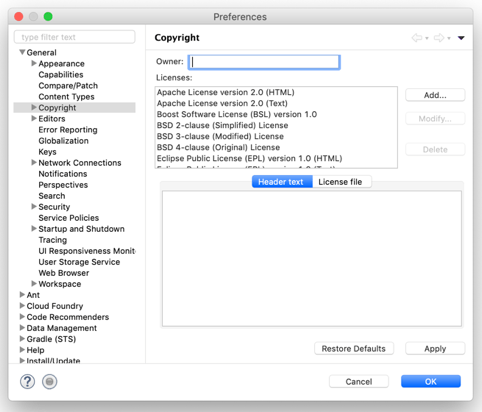Select the Header text tab
This screenshot has height=412, width=482.
tap(282, 182)
